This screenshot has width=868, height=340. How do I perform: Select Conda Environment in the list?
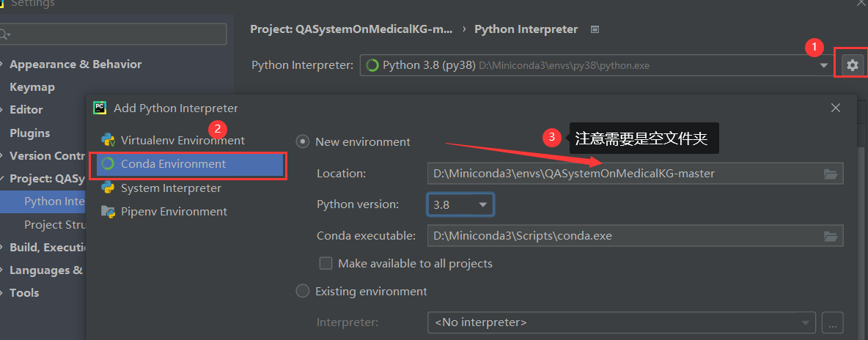[173, 164]
